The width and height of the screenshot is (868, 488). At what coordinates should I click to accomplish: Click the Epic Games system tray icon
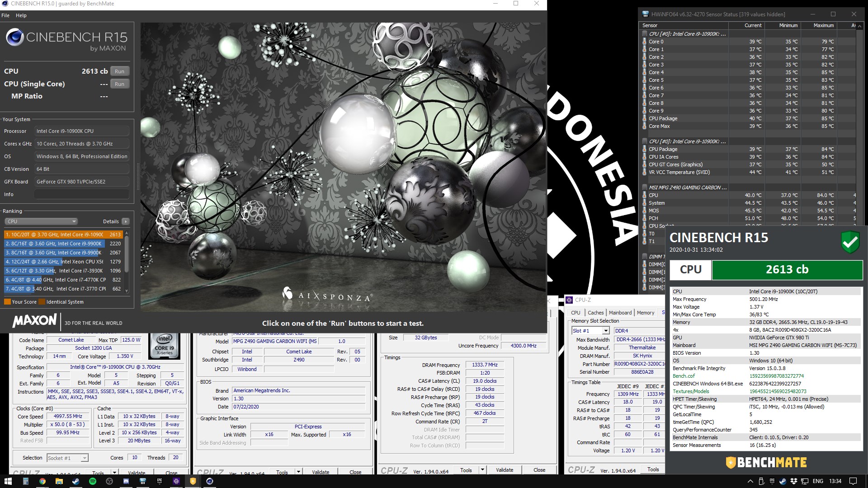772,481
